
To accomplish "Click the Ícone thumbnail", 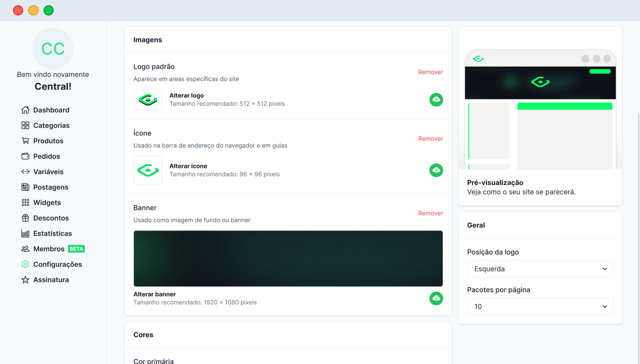I will click(x=148, y=170).
